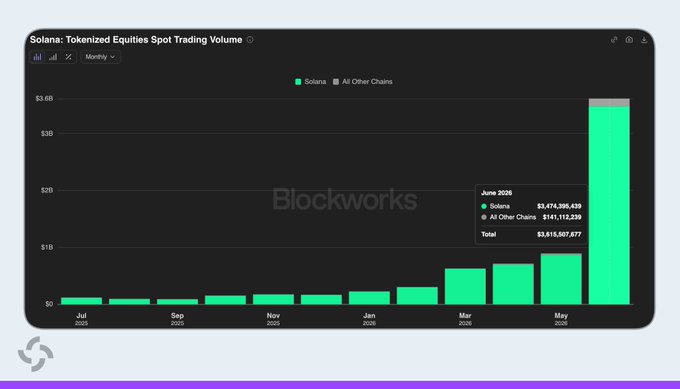Select the stacked bar chart view icon
Viewport: 680px width, 389px height.
pos(38,57)
